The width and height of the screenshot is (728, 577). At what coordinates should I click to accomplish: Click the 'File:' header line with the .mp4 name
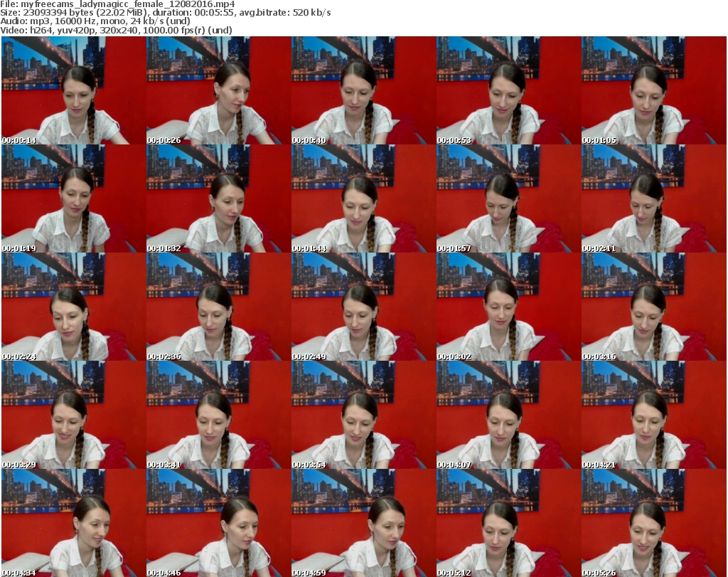coord(117,4)
